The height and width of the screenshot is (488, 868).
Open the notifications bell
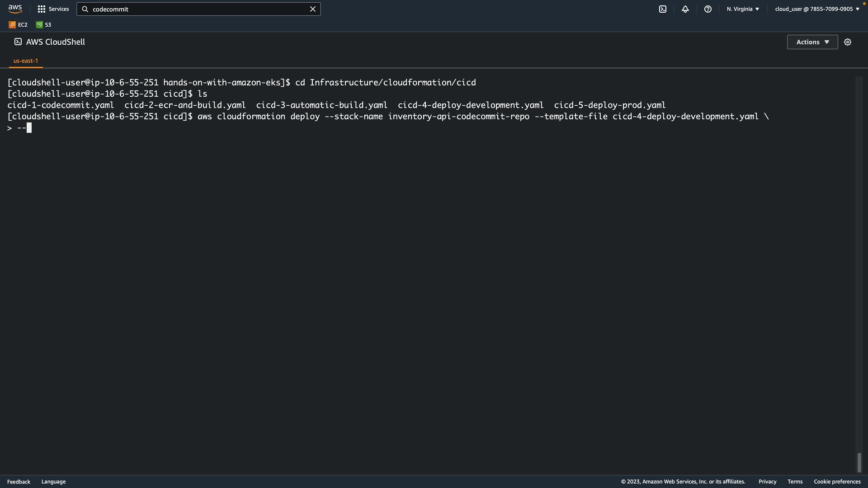point(685,9)
